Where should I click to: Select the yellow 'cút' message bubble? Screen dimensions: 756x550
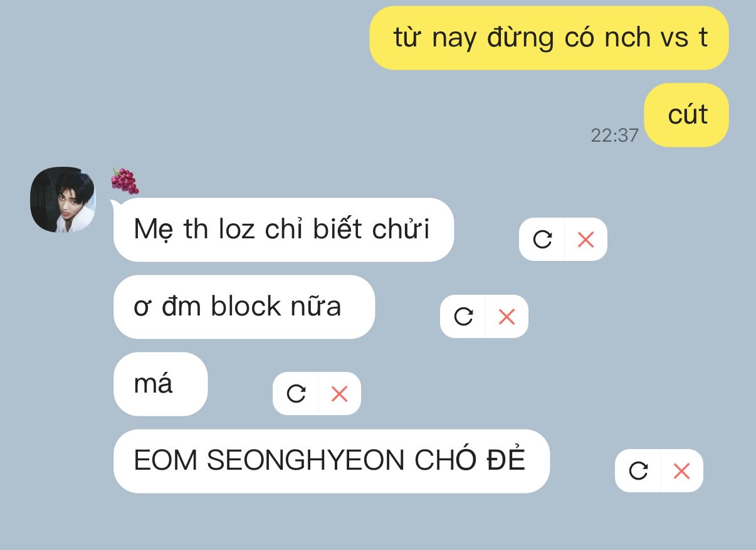pos(686,115)
